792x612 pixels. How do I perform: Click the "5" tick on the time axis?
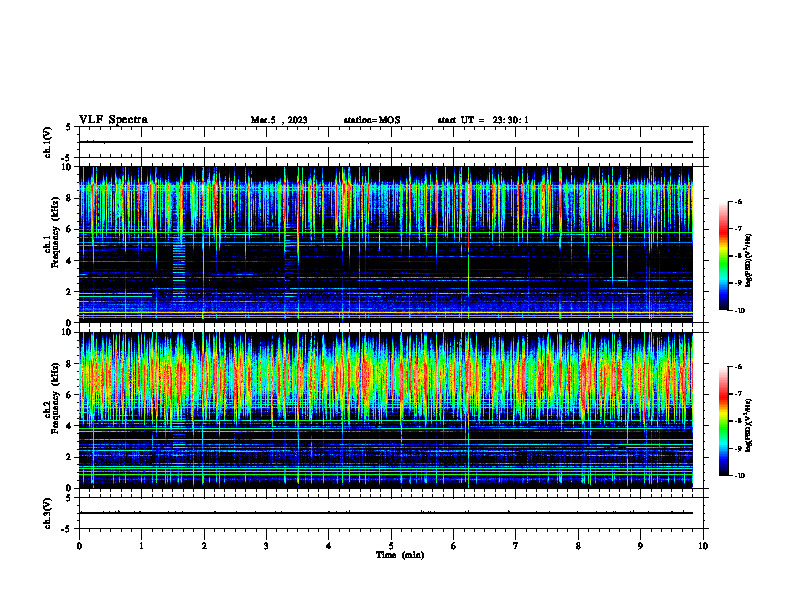[x=391, y=546]
